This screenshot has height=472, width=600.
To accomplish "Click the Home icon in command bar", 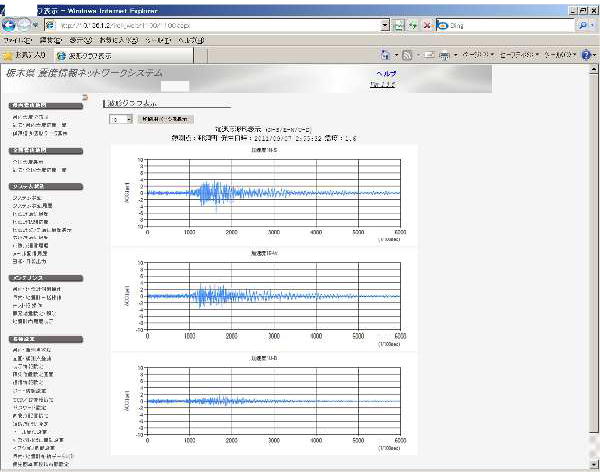I will point(385,56).
